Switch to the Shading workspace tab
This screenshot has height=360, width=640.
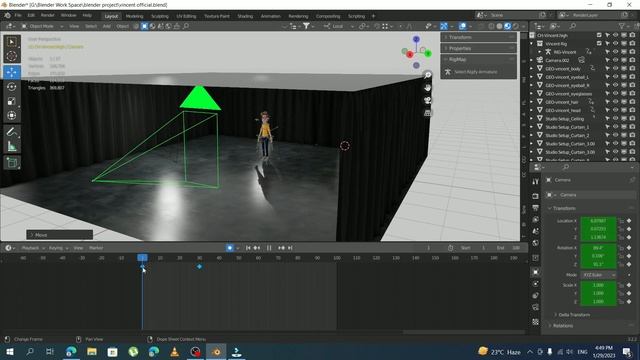tap(245, 16)
